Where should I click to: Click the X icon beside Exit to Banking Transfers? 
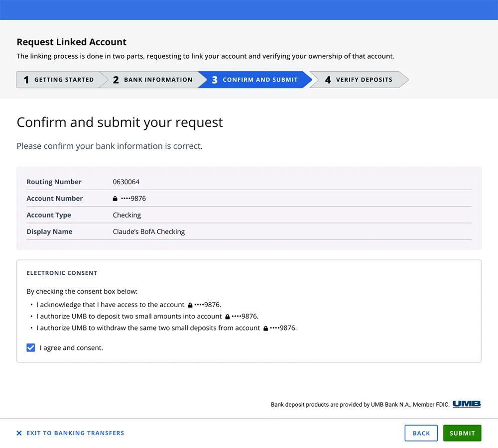tap(19, 433)
